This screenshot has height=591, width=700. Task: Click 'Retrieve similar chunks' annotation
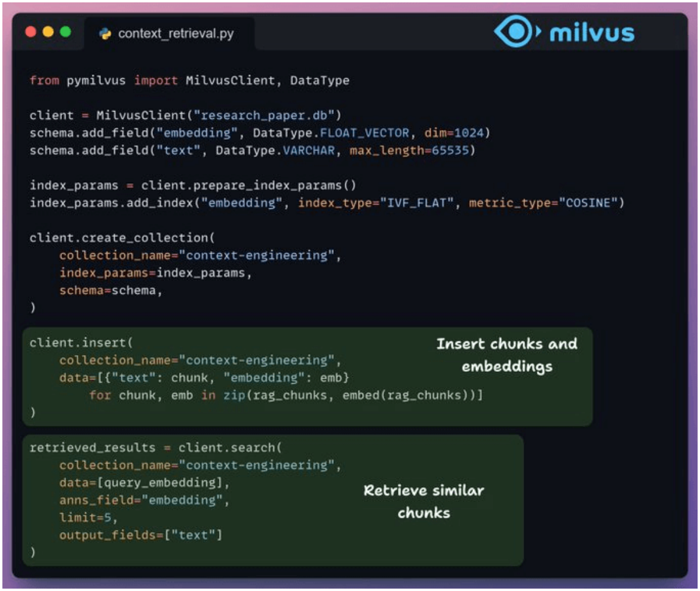[x=423, y=501]
